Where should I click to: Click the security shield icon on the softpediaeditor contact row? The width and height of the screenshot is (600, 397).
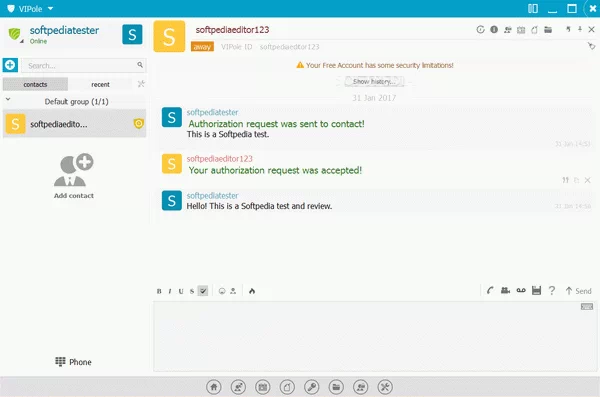coord(139,123)
